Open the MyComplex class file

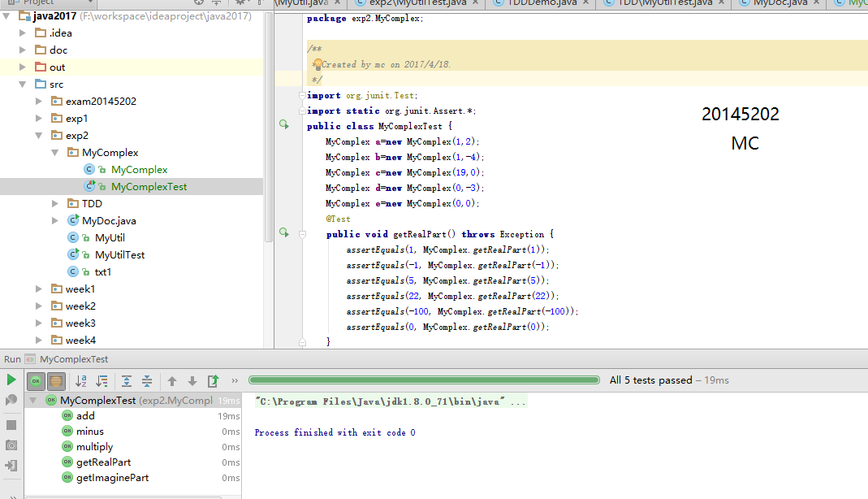(x=139, y=170)
